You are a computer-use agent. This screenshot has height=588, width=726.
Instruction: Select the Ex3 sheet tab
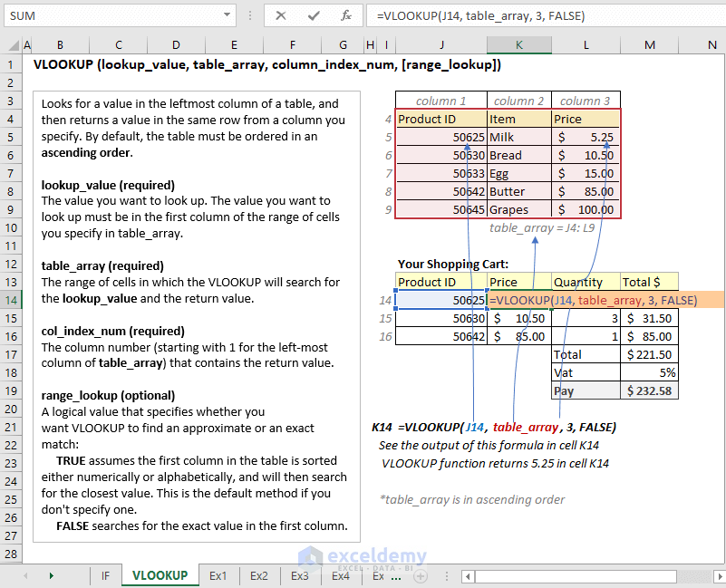pos(300,575)
